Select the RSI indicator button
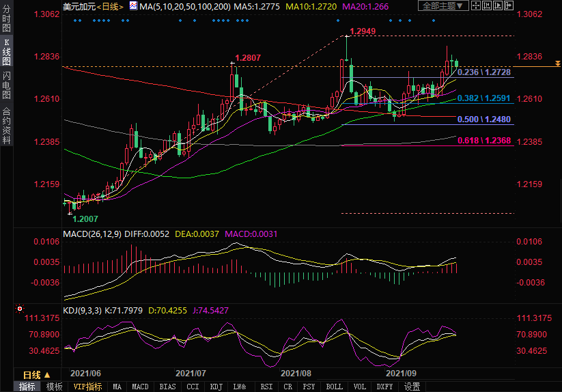The height and width of the screenshot is (392, 562). (266, 387)
